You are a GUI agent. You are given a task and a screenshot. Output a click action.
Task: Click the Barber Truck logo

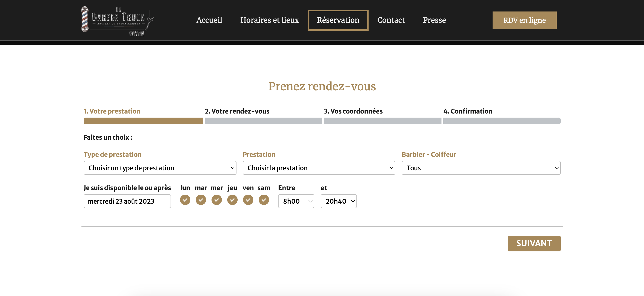coord(117,21)
